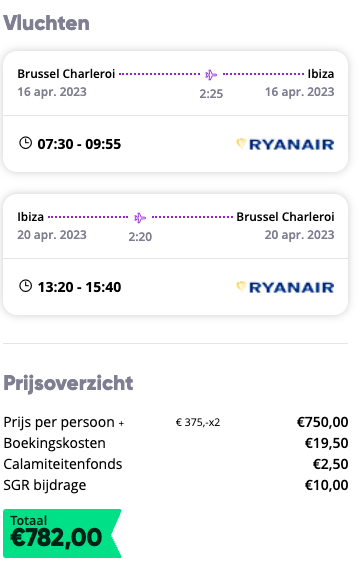Click the Boekingskosten line item
Viewport: 362px width, 564px height.
pos(176,443)
